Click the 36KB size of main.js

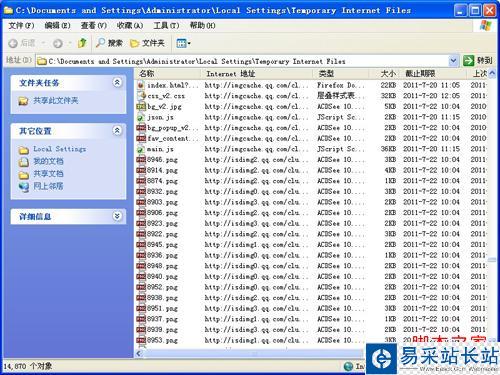click(x=388, y=149)
